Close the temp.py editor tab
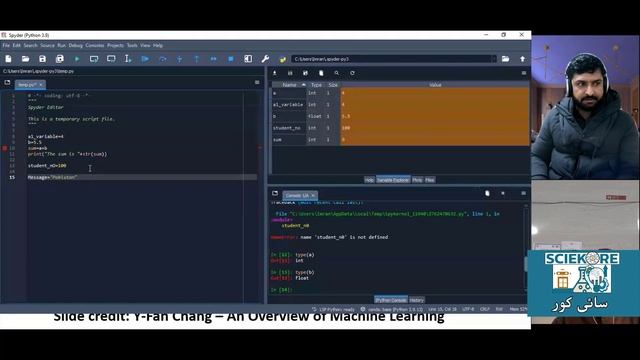Image resolution: width=640 pixels, height=360 pixels. coord(41,85)
